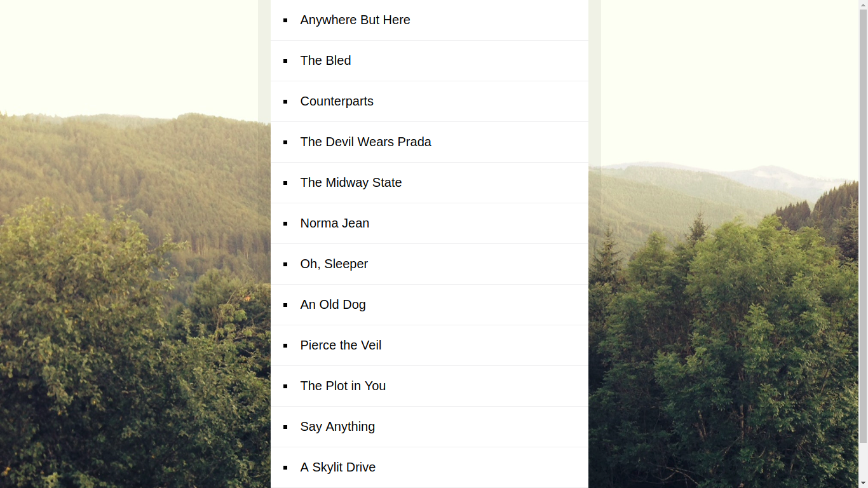Click the scrollbar down arrow

coord(863,483)
